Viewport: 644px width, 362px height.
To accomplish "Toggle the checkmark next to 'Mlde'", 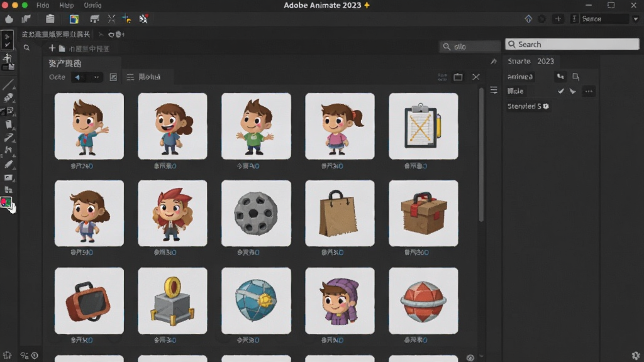I will 560,91.
